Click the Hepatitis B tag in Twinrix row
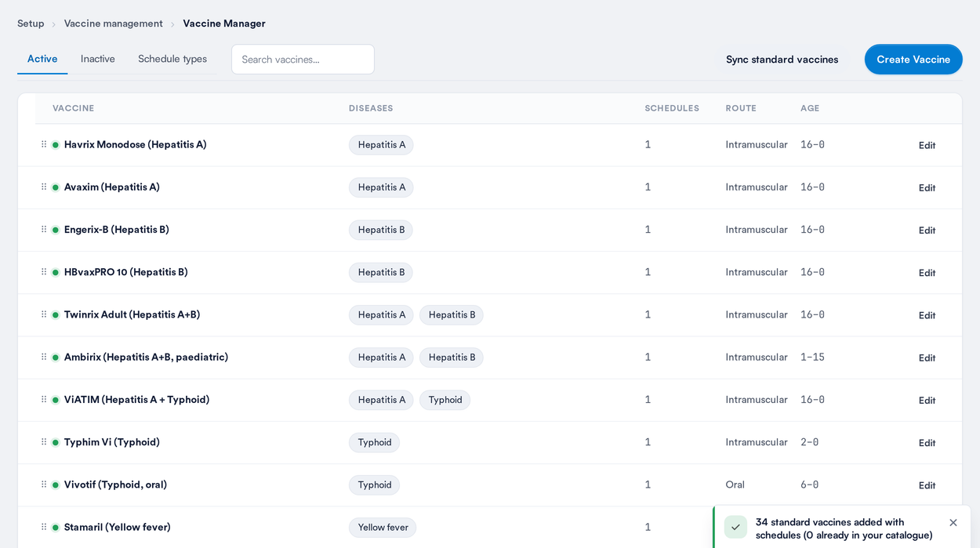This screenshot has width=980, height=548. pyautogui.click(x=452, y=315)
